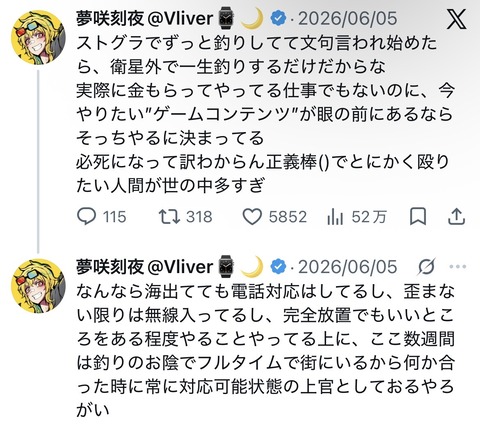The image size is (480, 424).
Task: Bookmark the first tweet
Action: (418, 217)
